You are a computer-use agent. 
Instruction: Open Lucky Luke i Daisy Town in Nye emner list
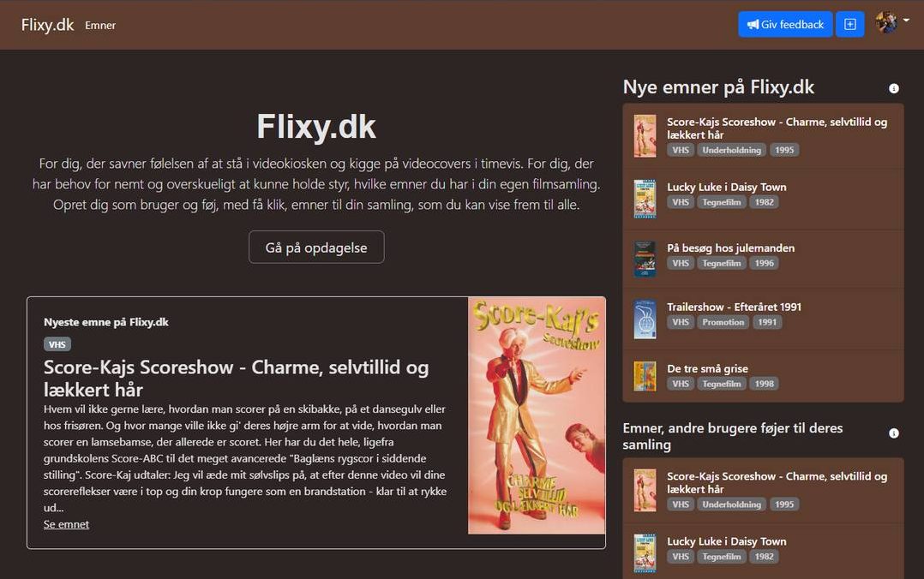coord(727,187)
